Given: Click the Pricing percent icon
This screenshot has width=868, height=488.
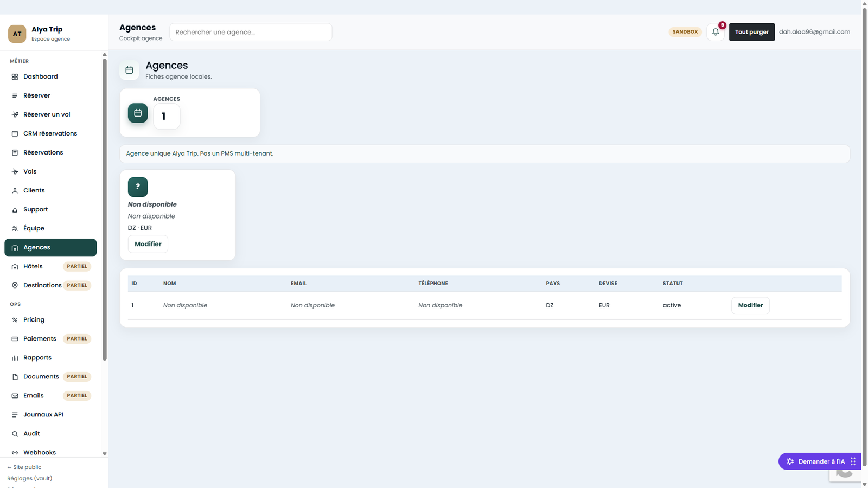Looking at the screenshot, I should point(15,320).
